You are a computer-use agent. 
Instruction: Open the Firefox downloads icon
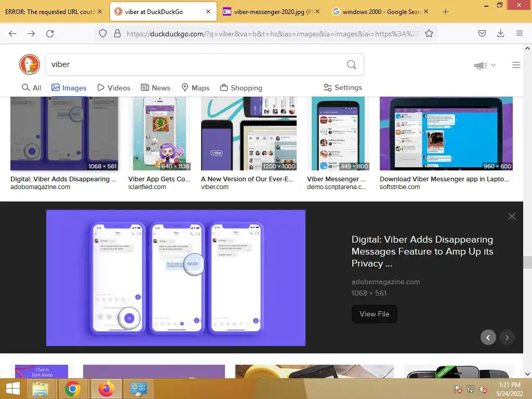500,33
